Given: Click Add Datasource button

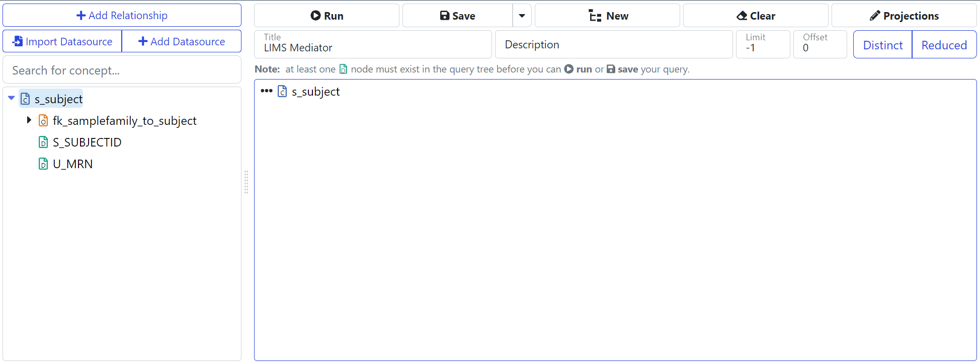Looking at the screenshot, I should (182, 41).
